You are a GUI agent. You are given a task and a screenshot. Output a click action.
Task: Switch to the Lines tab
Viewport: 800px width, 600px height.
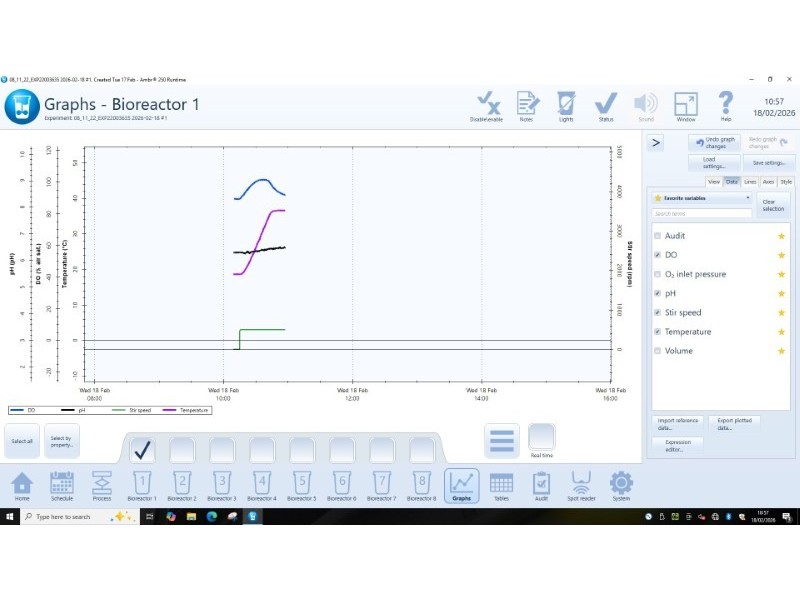[750, 182]
